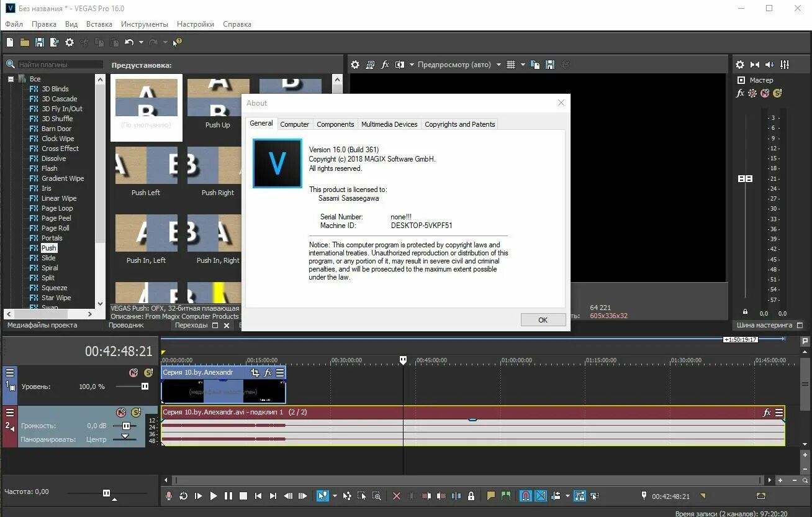Click the playback rate Частота slider
The height and width of the screenshot is (517, 812).
coord(106,493)
